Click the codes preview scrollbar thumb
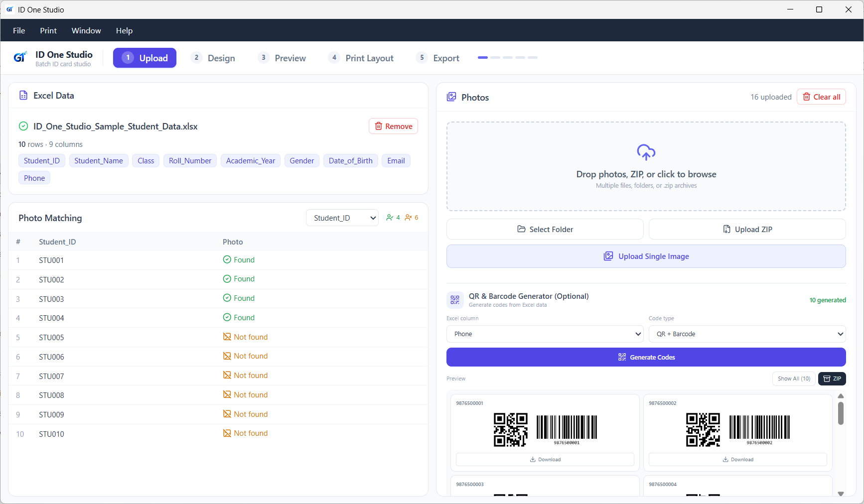Image resolution: width=864 pixels, height=504 pixels. coord(841,413)
